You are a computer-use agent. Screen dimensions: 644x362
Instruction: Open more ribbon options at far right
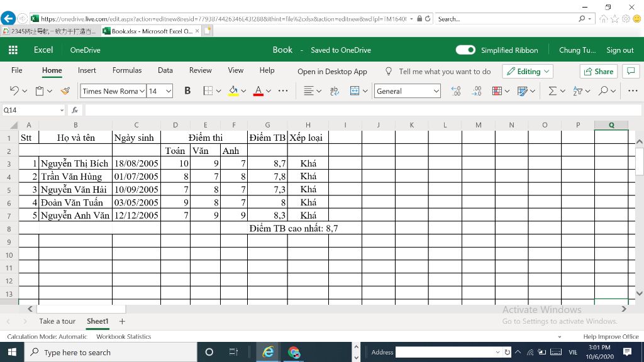coord(633,90)
